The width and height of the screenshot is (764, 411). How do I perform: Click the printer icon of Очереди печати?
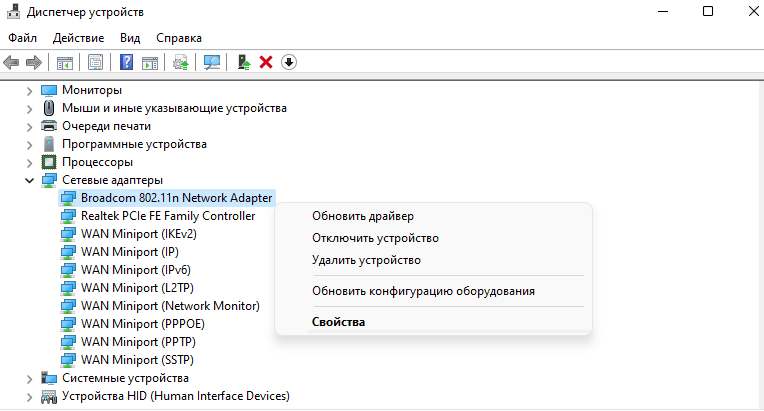click(49, 126)
